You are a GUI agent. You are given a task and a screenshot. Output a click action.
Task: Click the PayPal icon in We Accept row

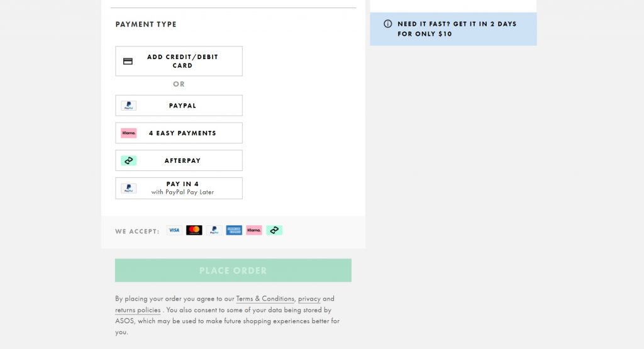coord(214,230)
